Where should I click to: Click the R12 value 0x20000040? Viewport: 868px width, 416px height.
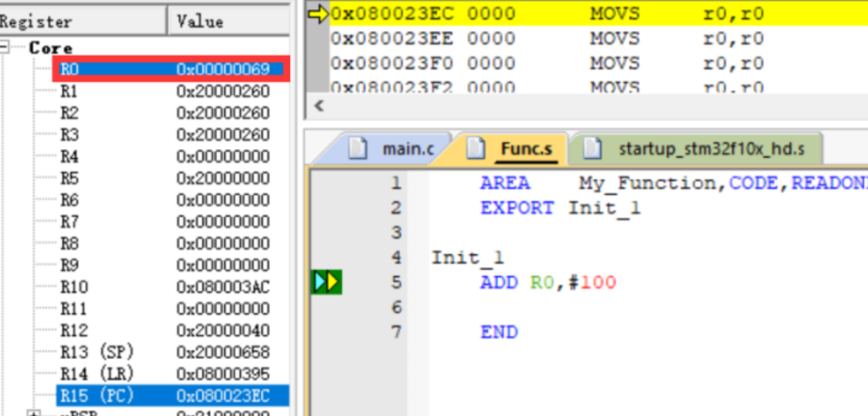223,331
